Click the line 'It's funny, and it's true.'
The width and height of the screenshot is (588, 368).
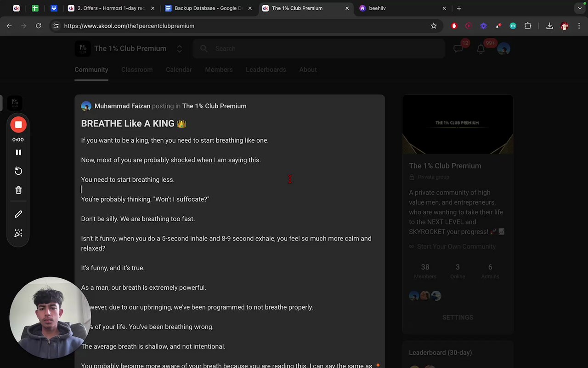(x=113, y=268)
